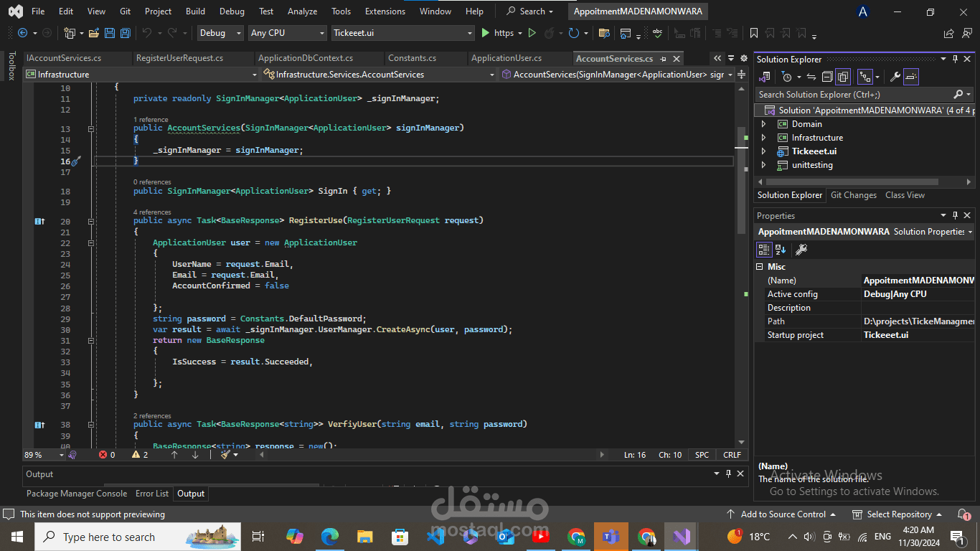Toggle auto-hide pin on Solution Explorer panel
This screenshot has height=551, width=980.
pos(955,60)
